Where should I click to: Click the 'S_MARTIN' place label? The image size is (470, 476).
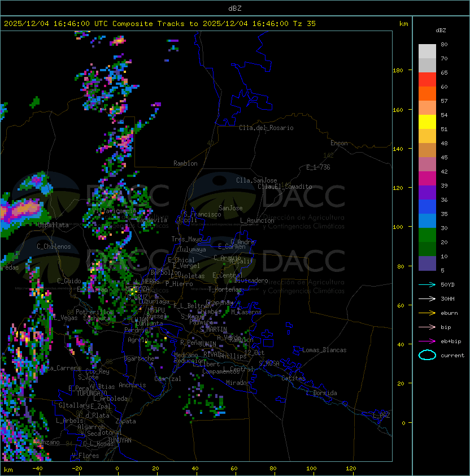click(213, 329)
